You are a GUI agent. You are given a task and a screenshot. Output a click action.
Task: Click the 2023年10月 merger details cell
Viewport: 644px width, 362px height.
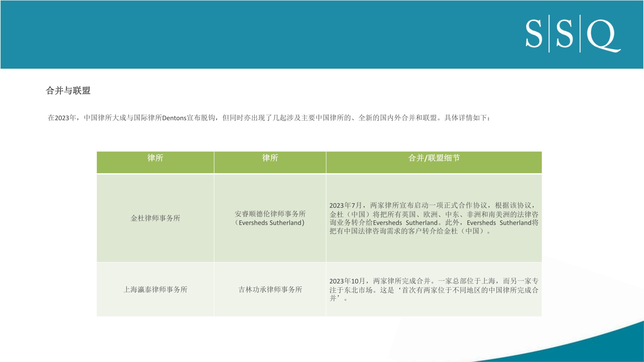(434, 289)
